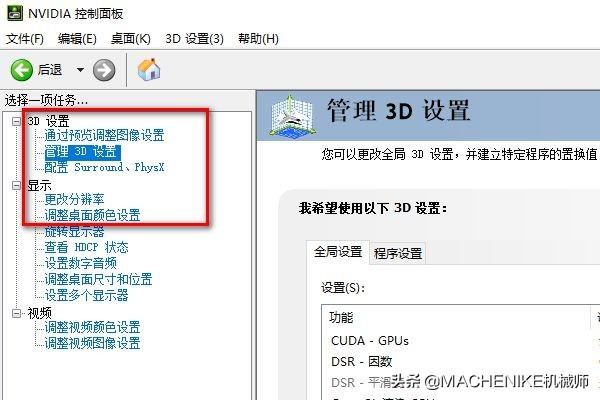The height and width of the screenshot is (400, 600).
Task: Select 设置多个显示器 in the tree
Action: pyautogui.click(x=86, y=296)
